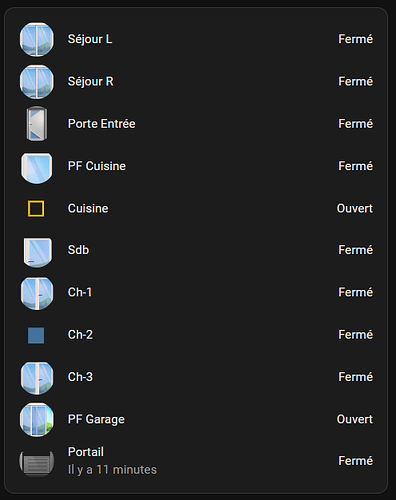
Task: Select the Porte Entrée entity label
Action: [x=102, y=124]
